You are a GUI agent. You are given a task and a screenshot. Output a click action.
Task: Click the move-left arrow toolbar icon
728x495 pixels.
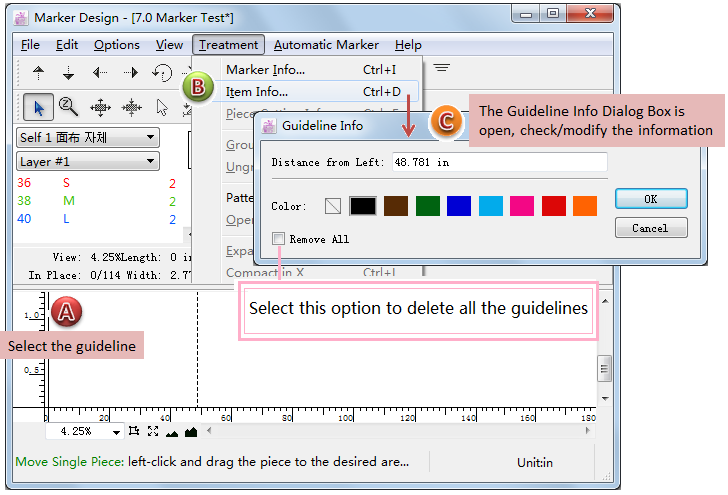pos(100,73)
